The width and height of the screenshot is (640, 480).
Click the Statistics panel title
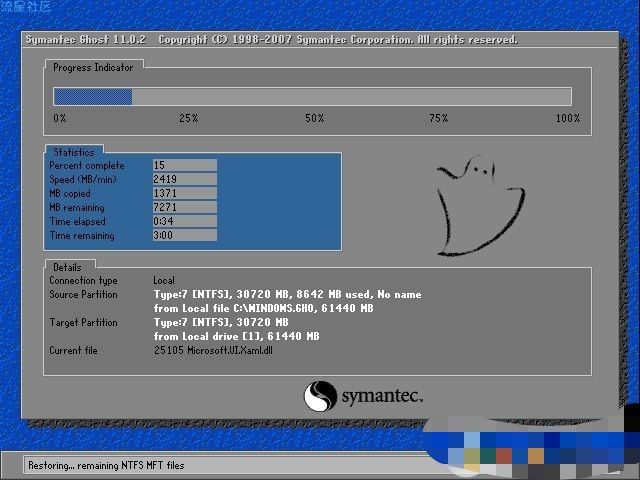coord(73,152)
